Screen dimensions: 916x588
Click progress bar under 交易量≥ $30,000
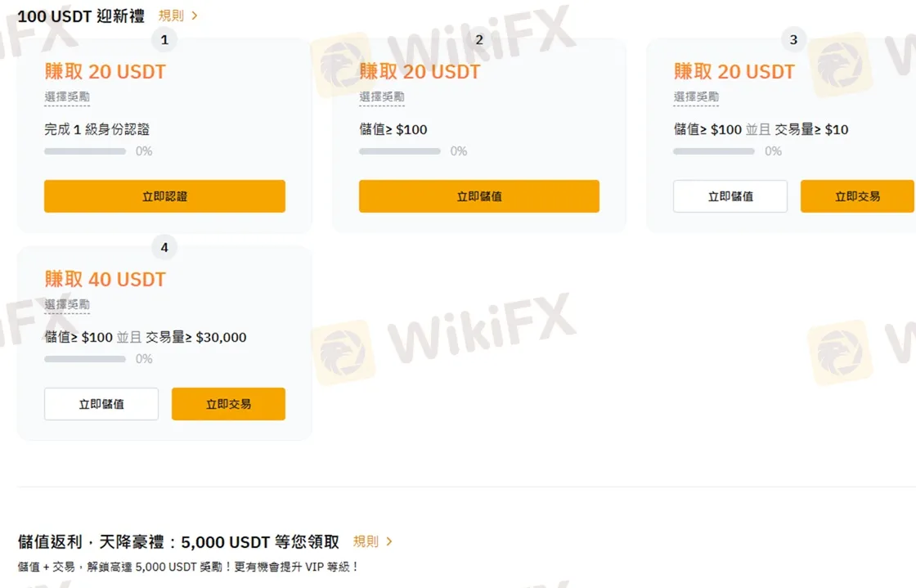(x=85, y=359)
